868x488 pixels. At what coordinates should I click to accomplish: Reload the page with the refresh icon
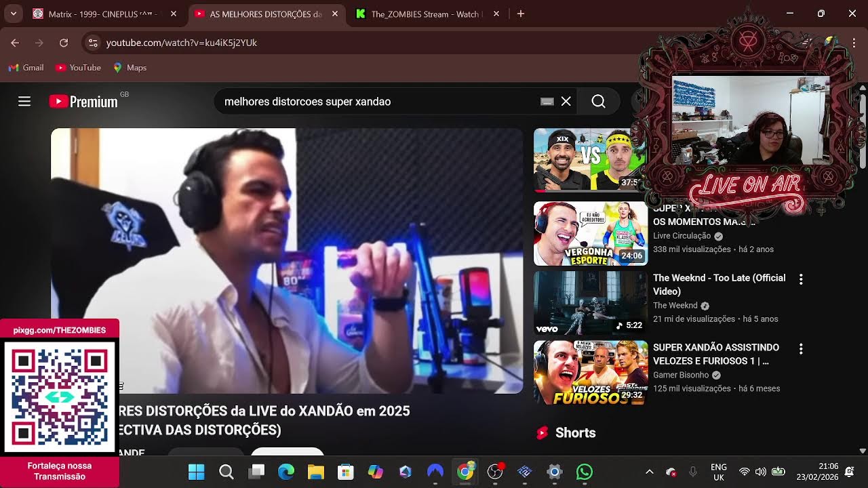point(64,43)
